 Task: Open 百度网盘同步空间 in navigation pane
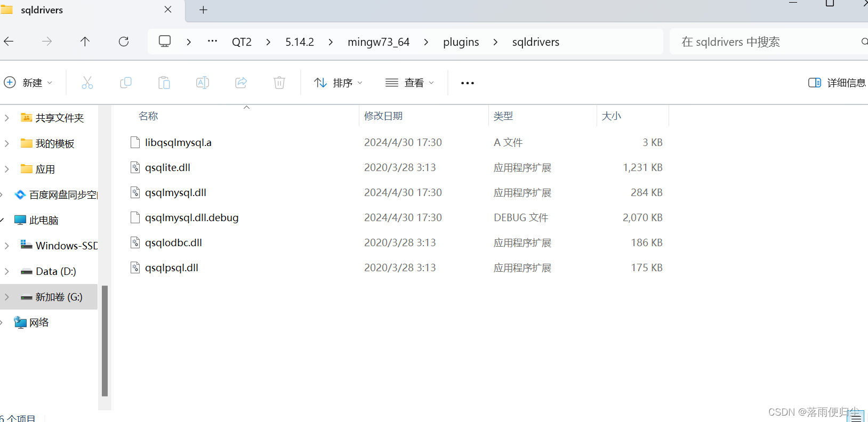click(x=63, y=194)
